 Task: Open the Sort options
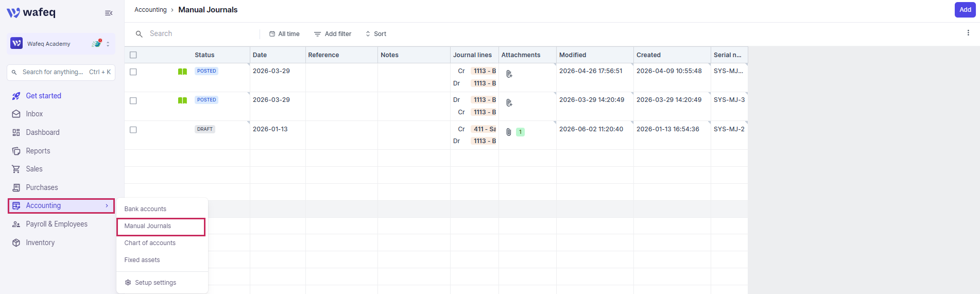pyautogui.click(x=376, y=34)
